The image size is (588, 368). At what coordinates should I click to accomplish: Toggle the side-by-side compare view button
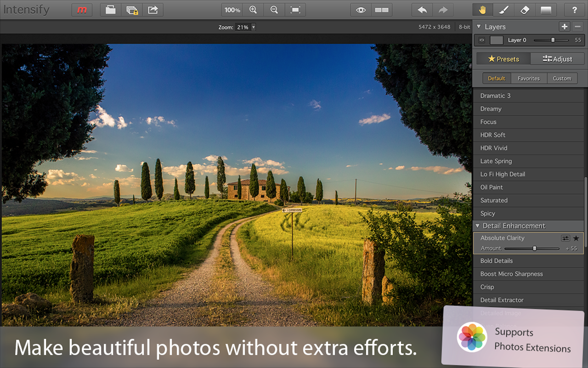[x=382, y=10]
